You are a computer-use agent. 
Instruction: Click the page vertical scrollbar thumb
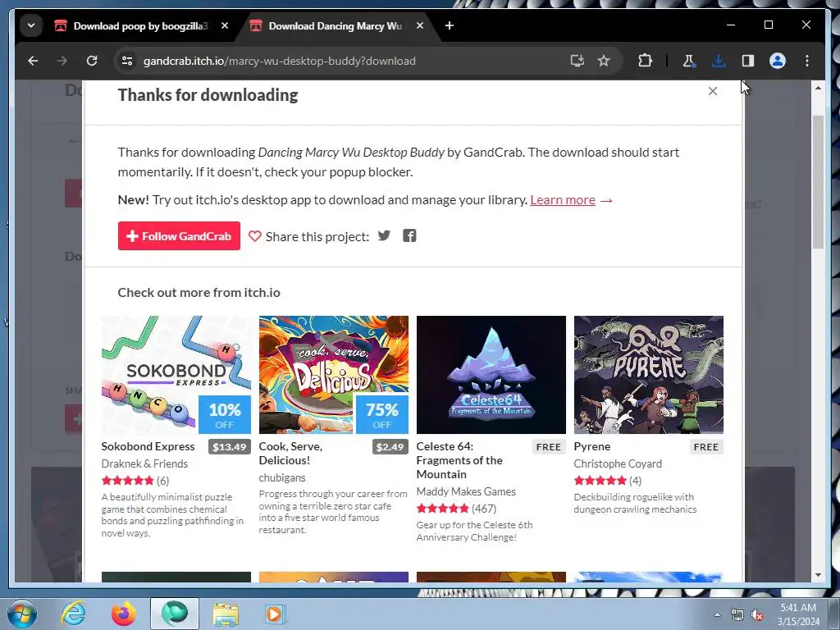818,181
